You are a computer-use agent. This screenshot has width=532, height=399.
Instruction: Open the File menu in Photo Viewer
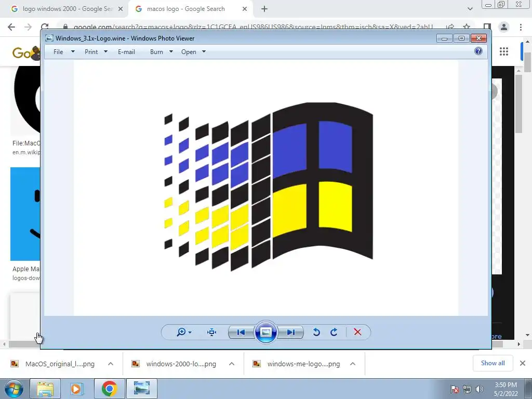[58, 52]
